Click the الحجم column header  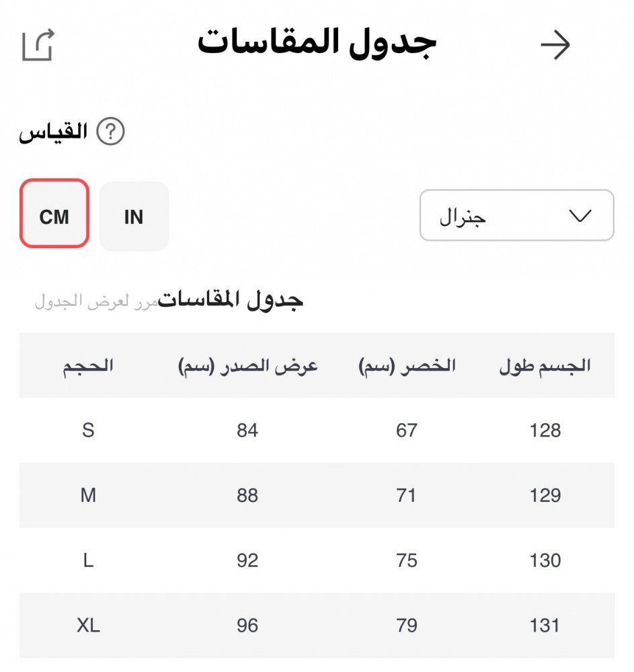coord(88,366)
